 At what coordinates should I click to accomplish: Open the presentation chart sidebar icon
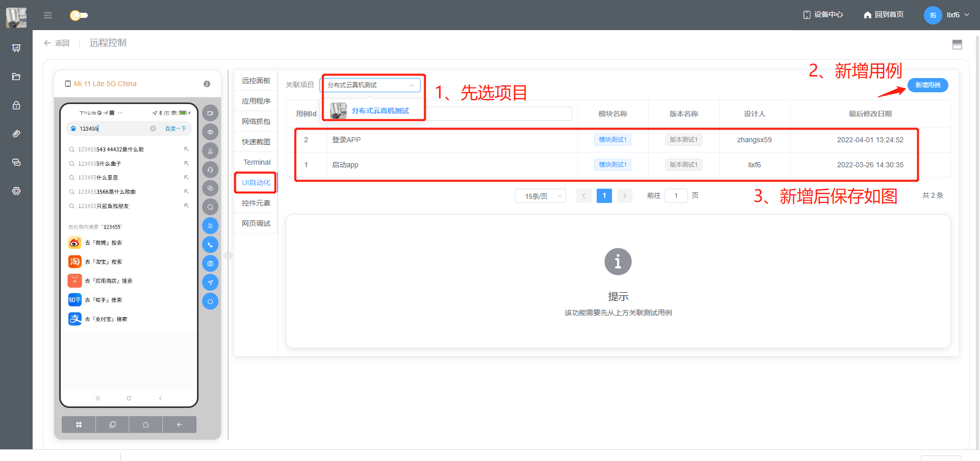(x=16, y=48)
